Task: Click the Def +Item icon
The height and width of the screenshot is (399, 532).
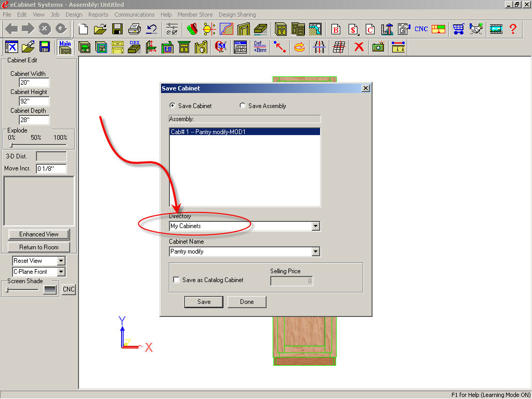Action: click(x=260, y=47)
